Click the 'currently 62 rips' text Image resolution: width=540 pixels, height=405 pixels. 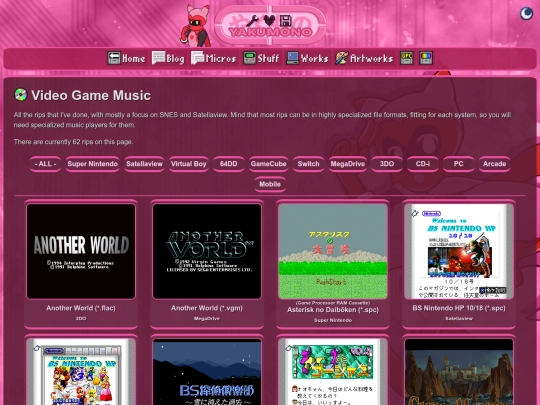pos(73,142)
